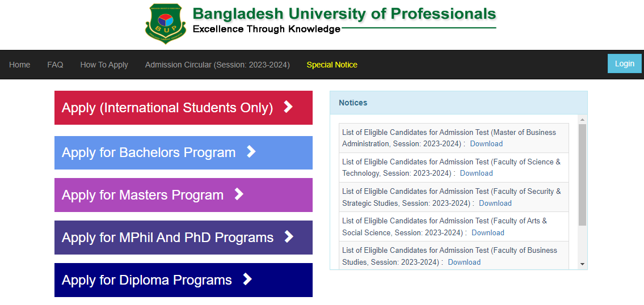Click chevron arrow beside Bachelors Program

click(251, 152)
